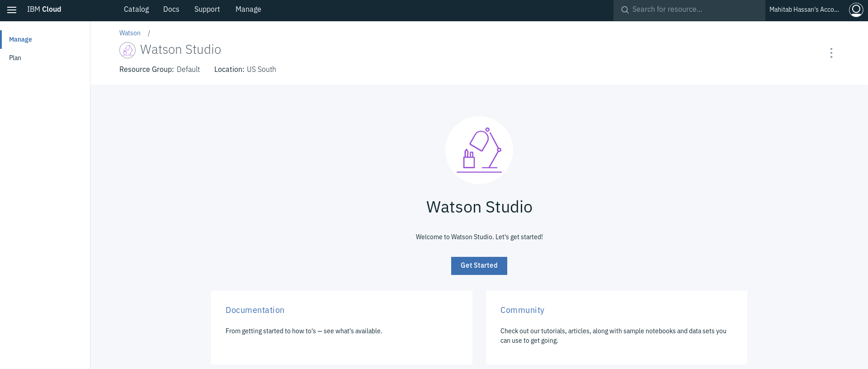868x369 pixels.
Task: Click the search magnifier icon
Action: point(625,10)
